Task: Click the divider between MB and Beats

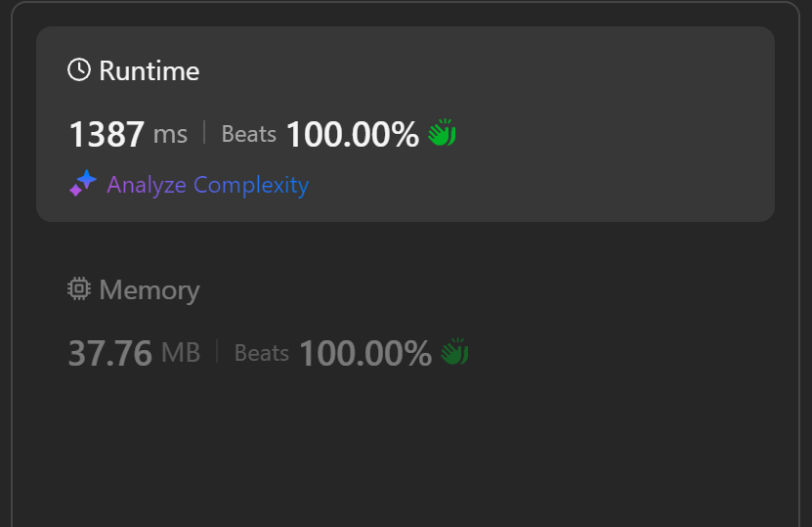Action: click(217, 352)
